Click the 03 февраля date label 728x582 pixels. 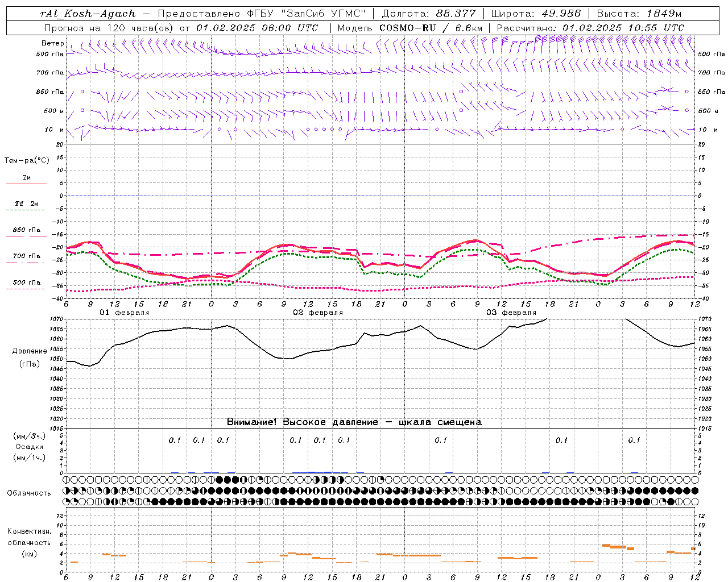tap(511, 313)
